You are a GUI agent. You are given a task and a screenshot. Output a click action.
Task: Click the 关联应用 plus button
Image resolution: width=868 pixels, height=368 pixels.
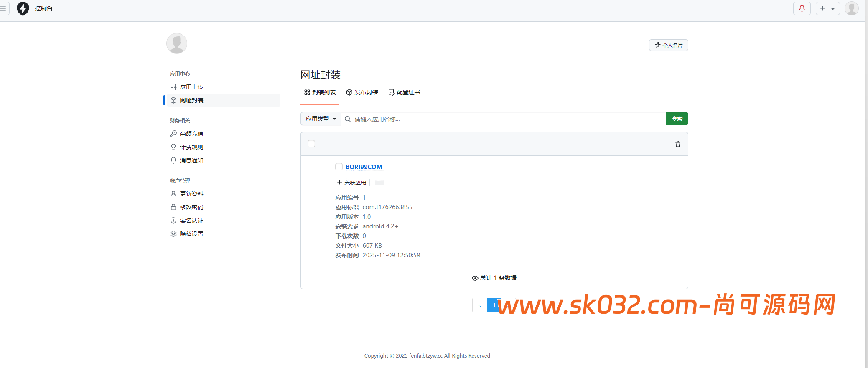coord(351,183)
